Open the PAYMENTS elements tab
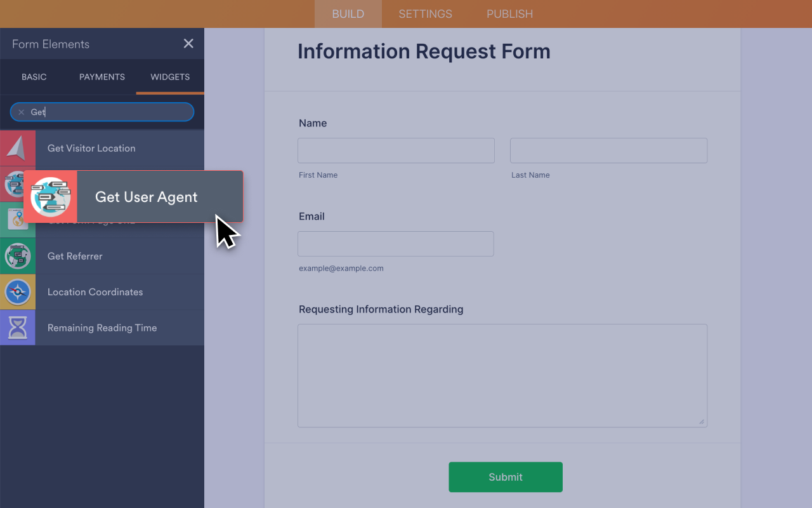 (101, 77)
